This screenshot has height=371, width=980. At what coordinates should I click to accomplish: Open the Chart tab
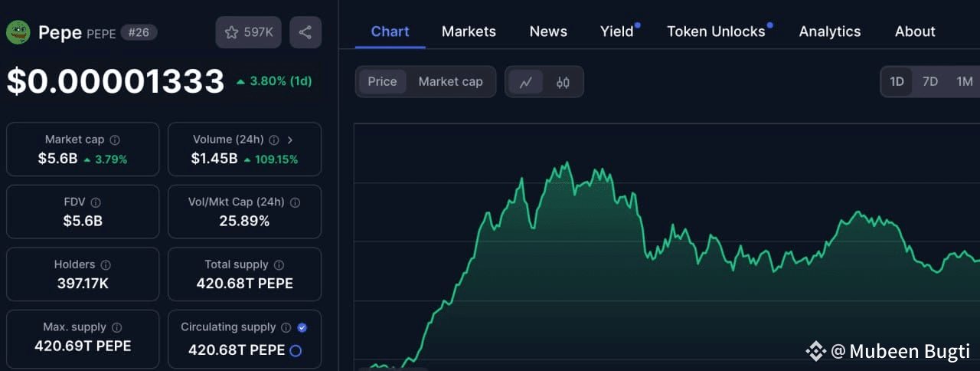tap(390, 31)
